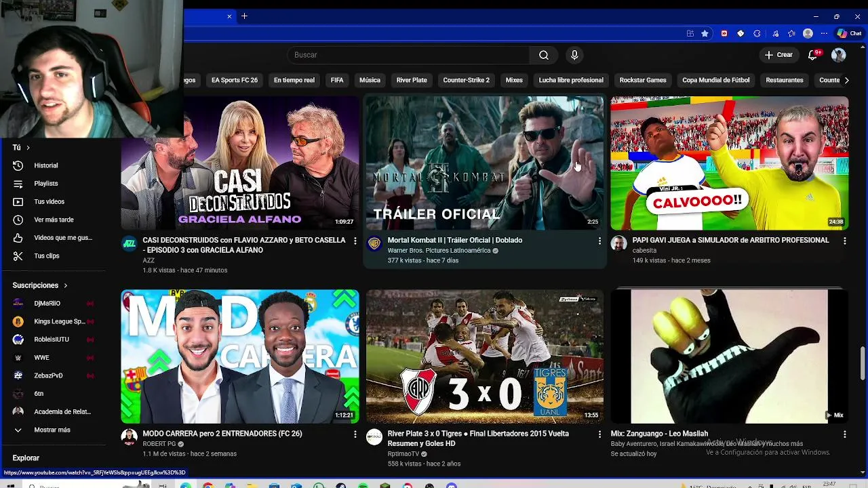This screenshot has height=488, width=868.
Task: Open ZebazPvD subscription channel
Action: [x=48, y=375]
